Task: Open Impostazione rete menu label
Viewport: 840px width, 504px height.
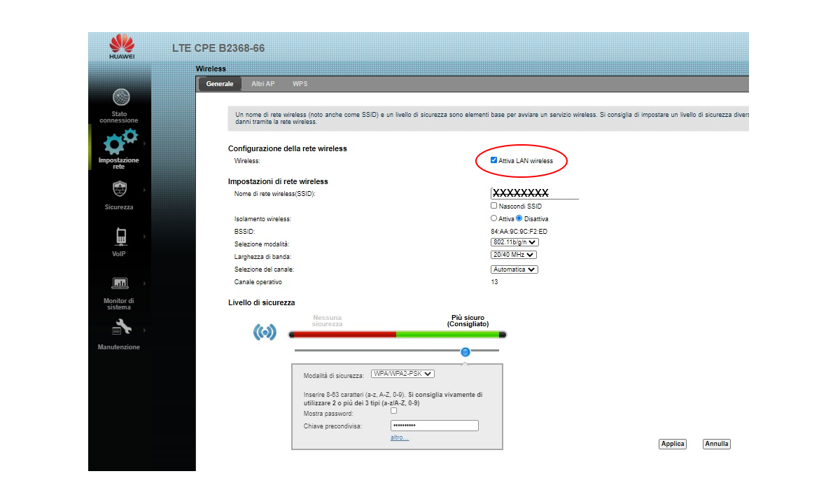Action: click(119, 163)
